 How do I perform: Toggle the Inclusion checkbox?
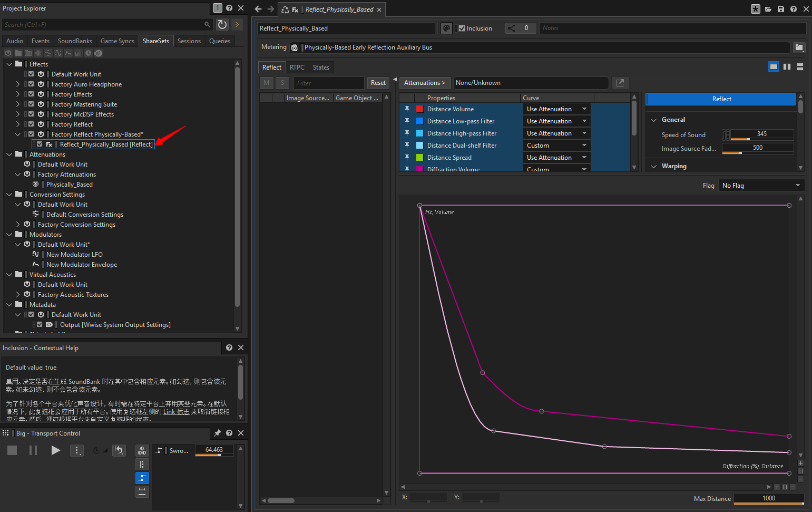462,28
